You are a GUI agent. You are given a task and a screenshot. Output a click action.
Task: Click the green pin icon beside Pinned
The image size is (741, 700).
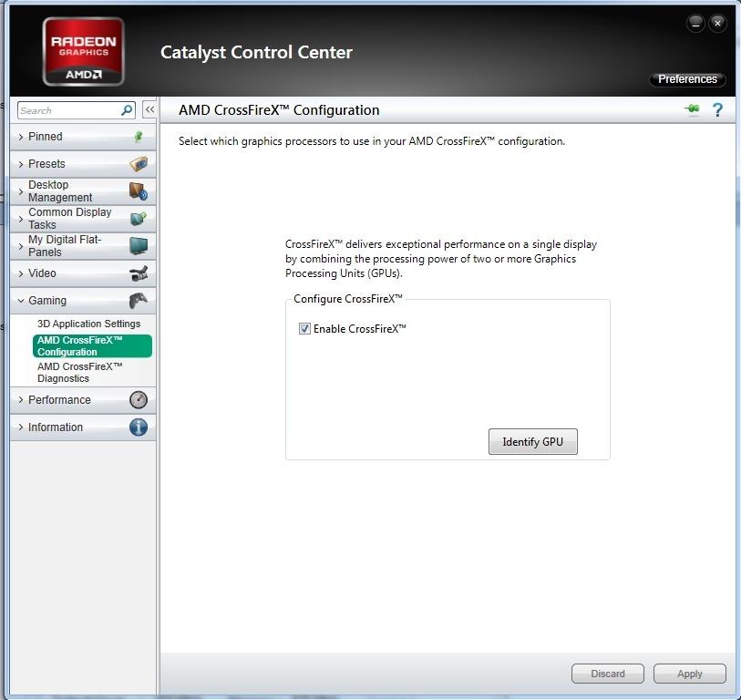tap(139, 137)
